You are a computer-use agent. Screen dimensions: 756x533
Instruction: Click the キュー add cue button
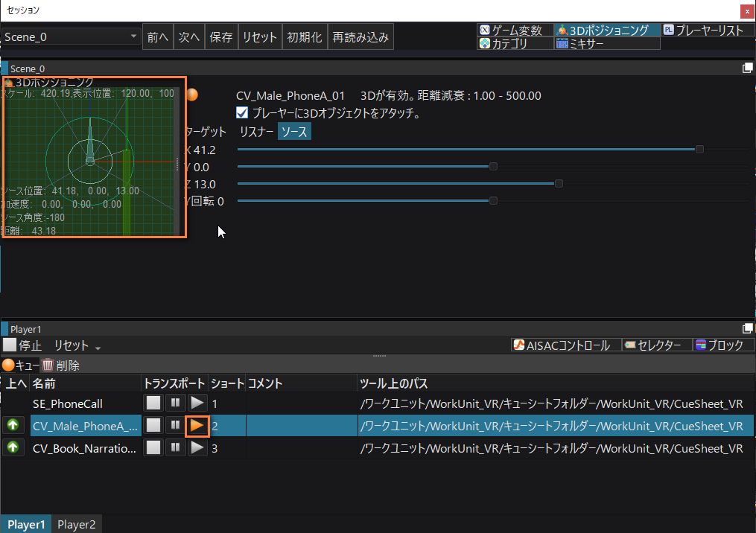coord(20,366)
